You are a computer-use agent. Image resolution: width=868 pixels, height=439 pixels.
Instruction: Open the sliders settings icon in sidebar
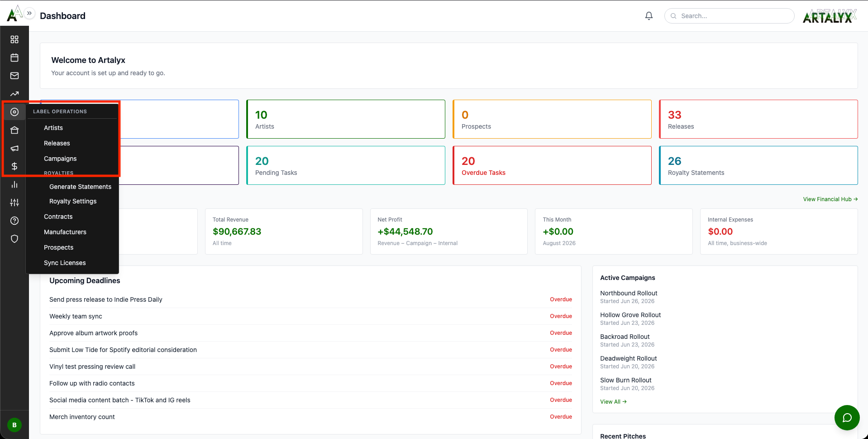pos(14,203)
